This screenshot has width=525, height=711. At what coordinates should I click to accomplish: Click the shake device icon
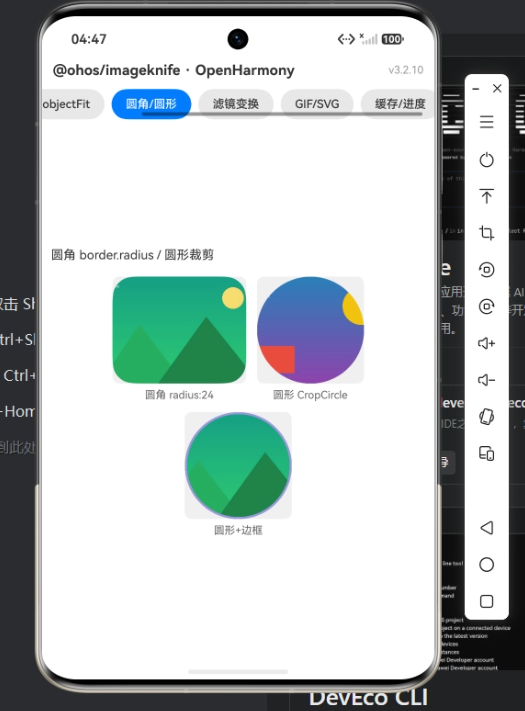click(486, 416)
